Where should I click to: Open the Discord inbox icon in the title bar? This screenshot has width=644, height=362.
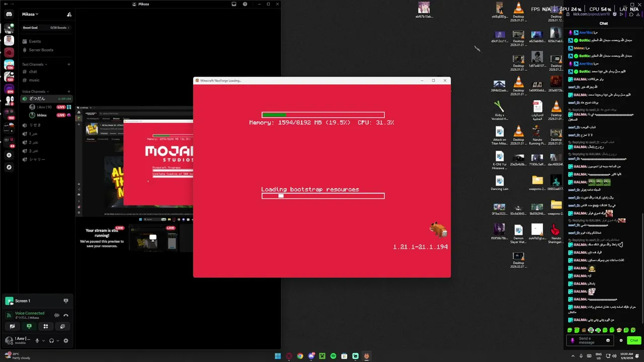tap(234, 4)
